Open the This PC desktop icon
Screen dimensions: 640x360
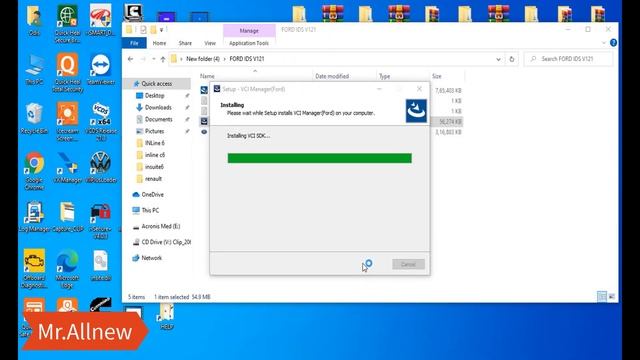[34, 69]
